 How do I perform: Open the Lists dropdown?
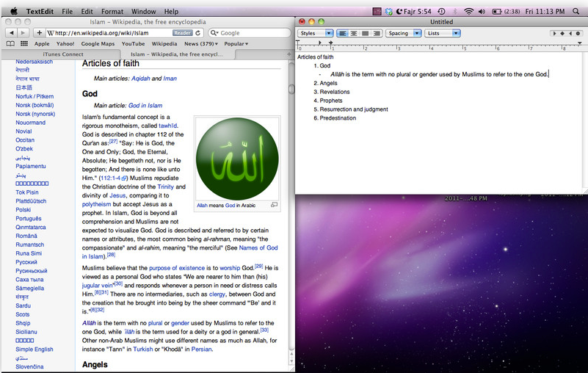tap(443, 33)
